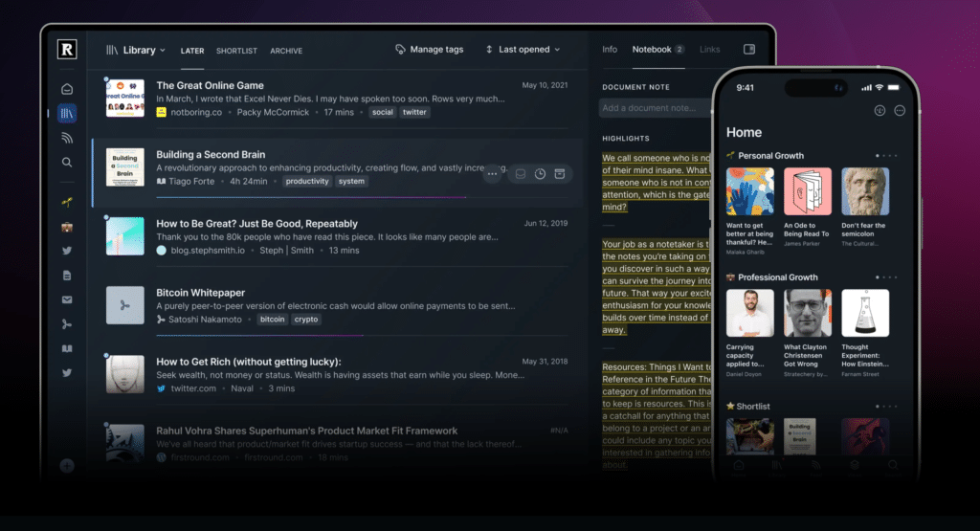Toggle the right sidebar panel icon
The height and width of the screenshot is (531, 980).
pos(749,50)
